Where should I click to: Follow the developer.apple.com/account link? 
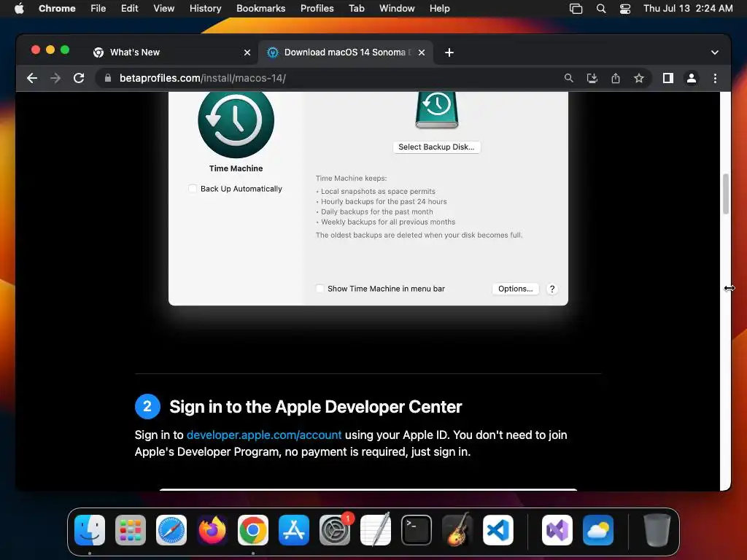[264, 435]
